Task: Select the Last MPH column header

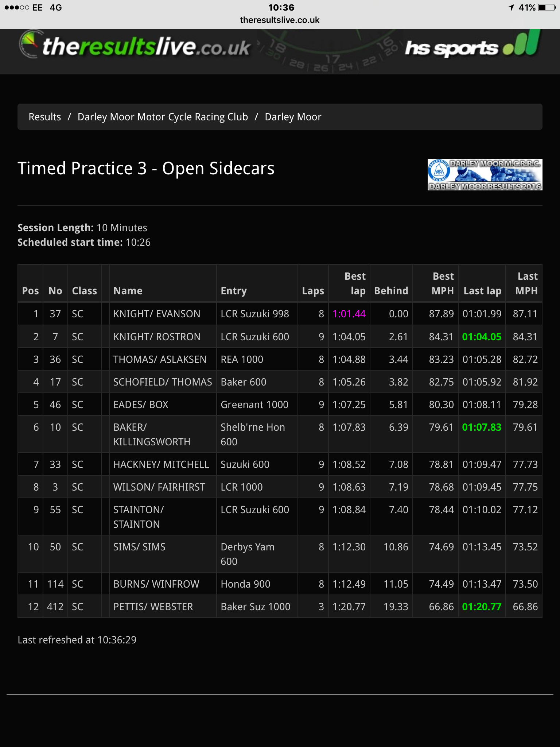Action: (524, 283)
